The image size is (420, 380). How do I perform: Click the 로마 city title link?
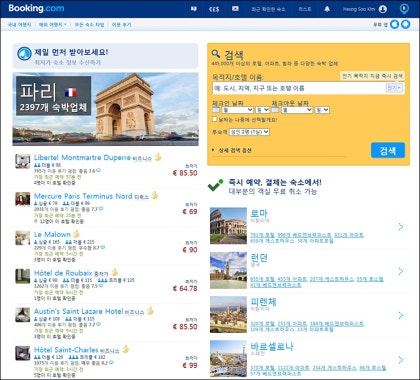[259, 213]
